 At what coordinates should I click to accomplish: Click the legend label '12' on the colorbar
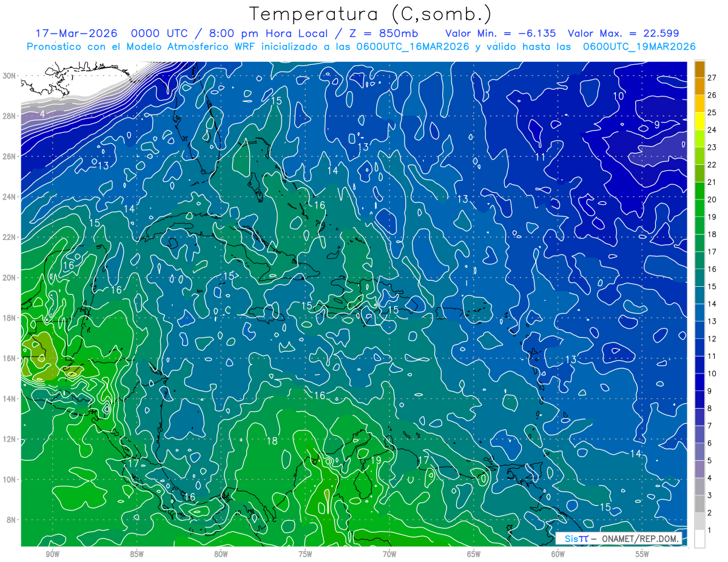(x=712, y=338)
